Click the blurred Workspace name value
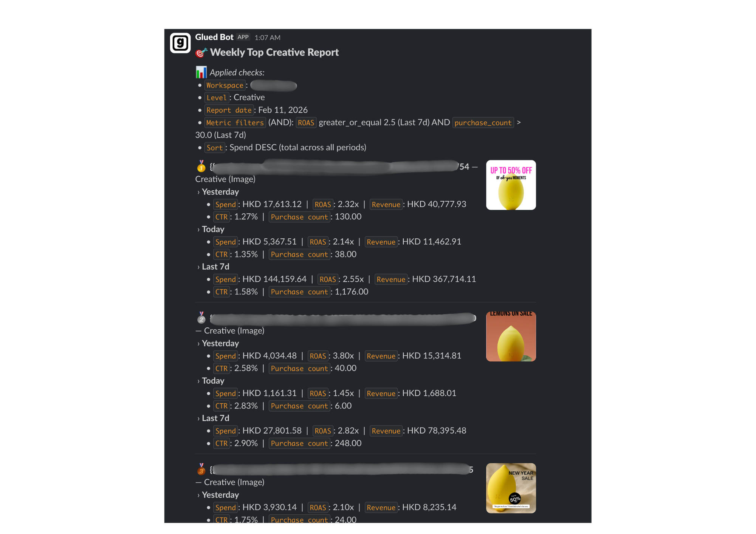This screenshot has height=534, width=756. pos(273,86)
